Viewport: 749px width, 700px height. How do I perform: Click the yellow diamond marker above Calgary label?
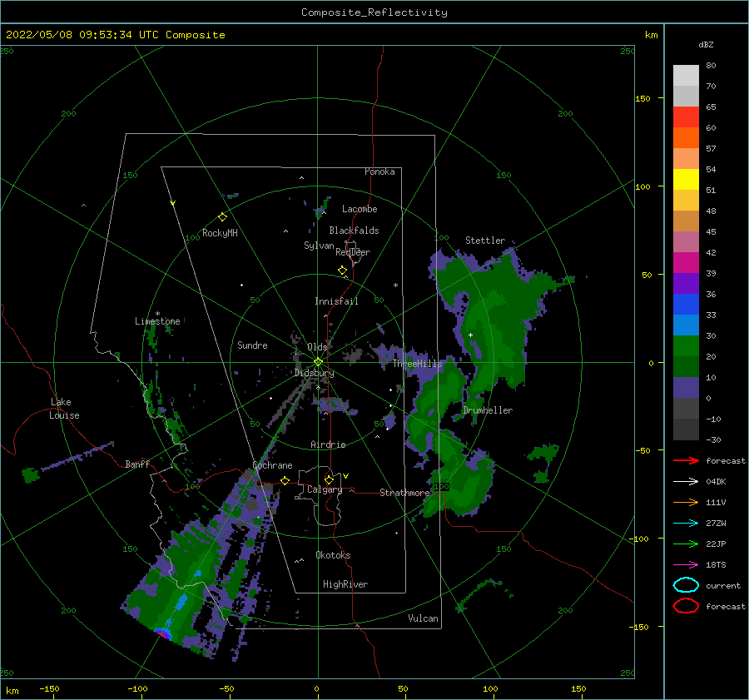[x=329, y=479]
